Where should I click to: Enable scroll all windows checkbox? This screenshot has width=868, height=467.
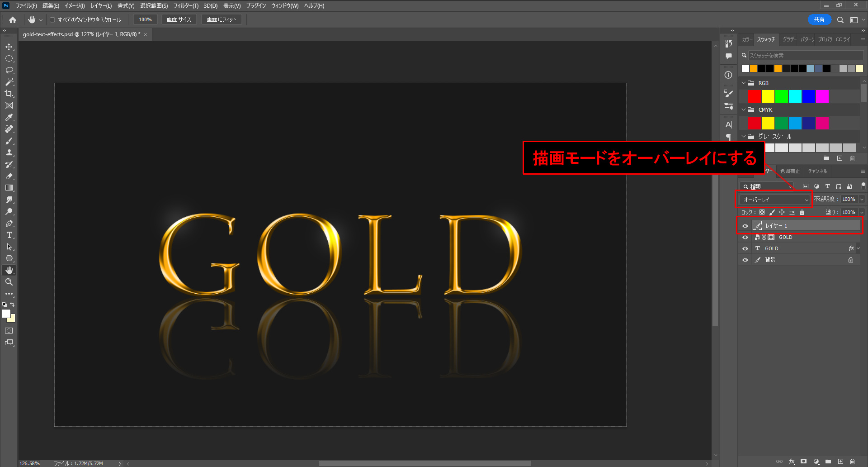click(x=52, y=20)
